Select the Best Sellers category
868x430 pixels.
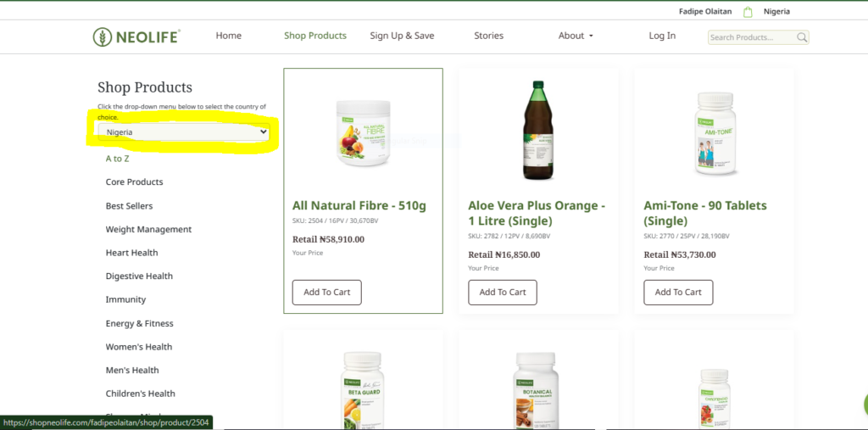click(x=129, y=205)
